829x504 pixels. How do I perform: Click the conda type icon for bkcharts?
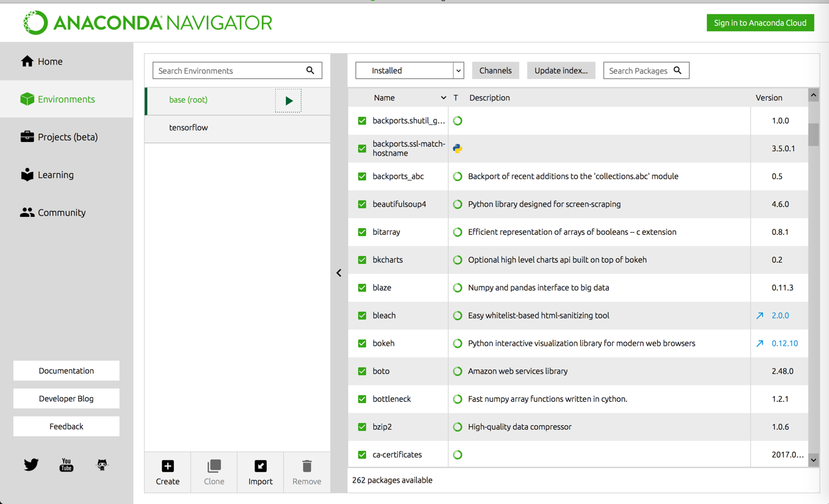(458, 260)
